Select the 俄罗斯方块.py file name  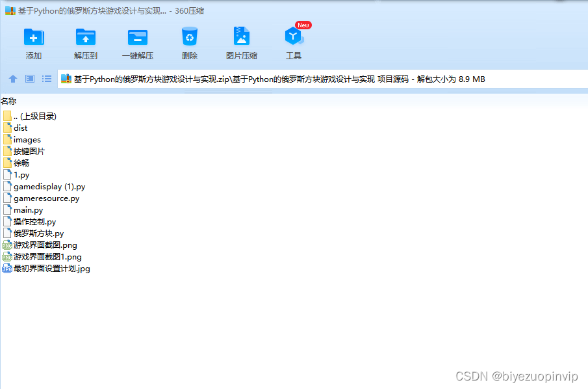pos(38,234)
